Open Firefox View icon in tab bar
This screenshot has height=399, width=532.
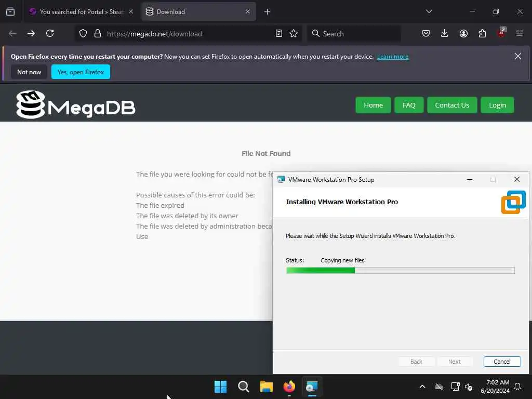pos(10,11)
